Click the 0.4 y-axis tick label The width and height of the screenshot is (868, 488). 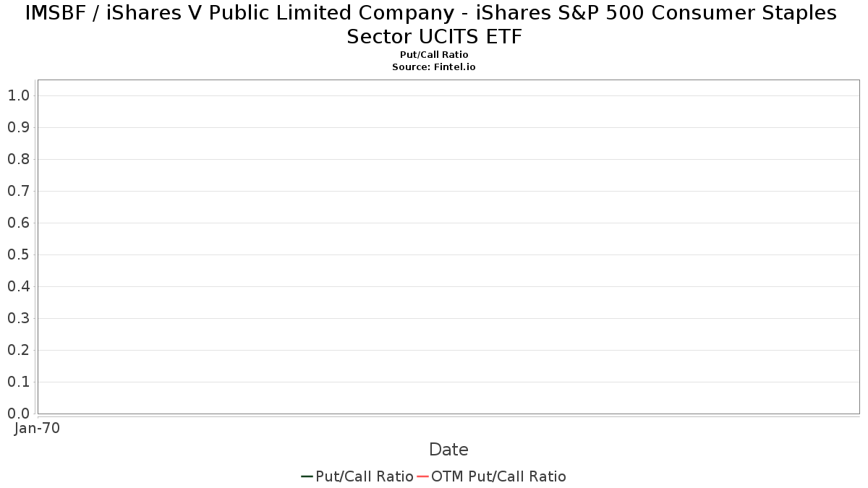18,286
